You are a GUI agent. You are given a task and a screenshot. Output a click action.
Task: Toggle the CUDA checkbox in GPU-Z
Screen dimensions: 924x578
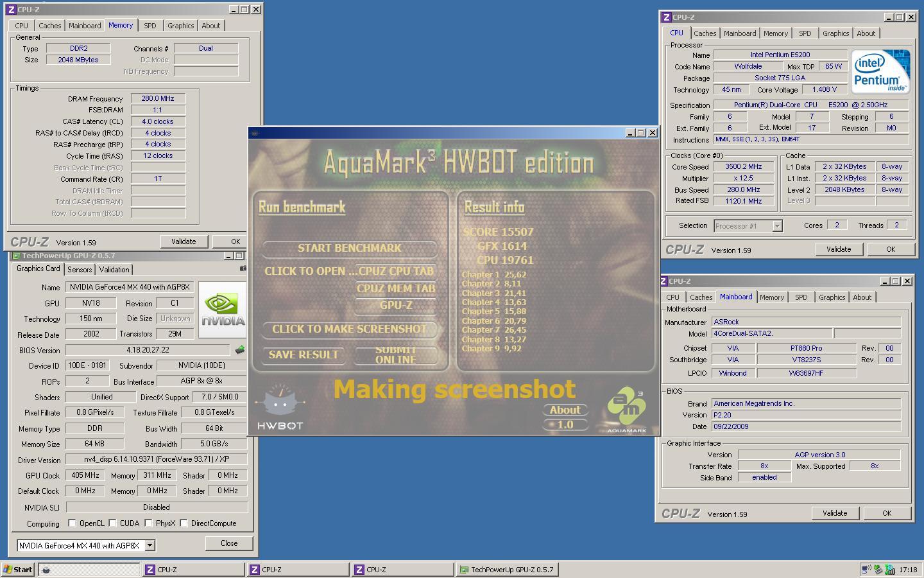coord(112,523)
